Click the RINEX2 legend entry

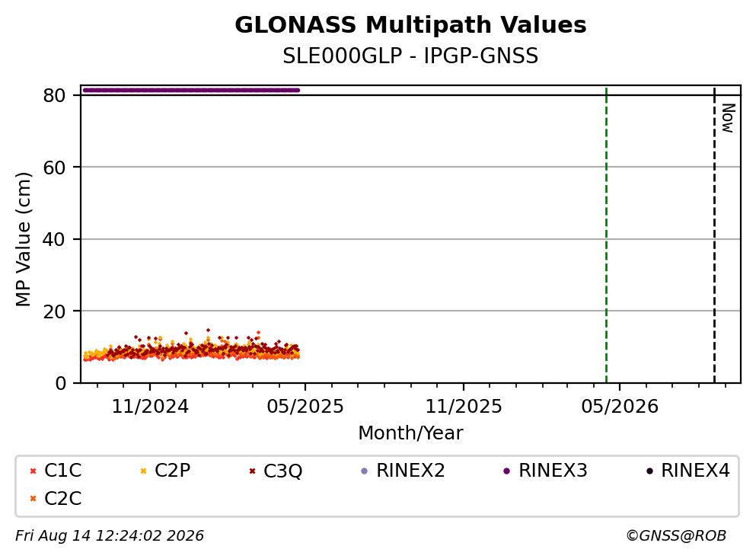[403, 470]
